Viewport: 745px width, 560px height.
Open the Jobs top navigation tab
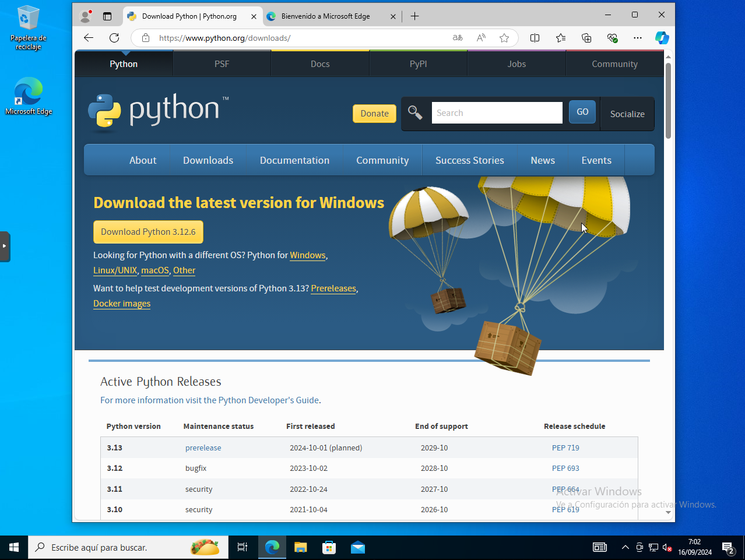[x=516, y=64]
